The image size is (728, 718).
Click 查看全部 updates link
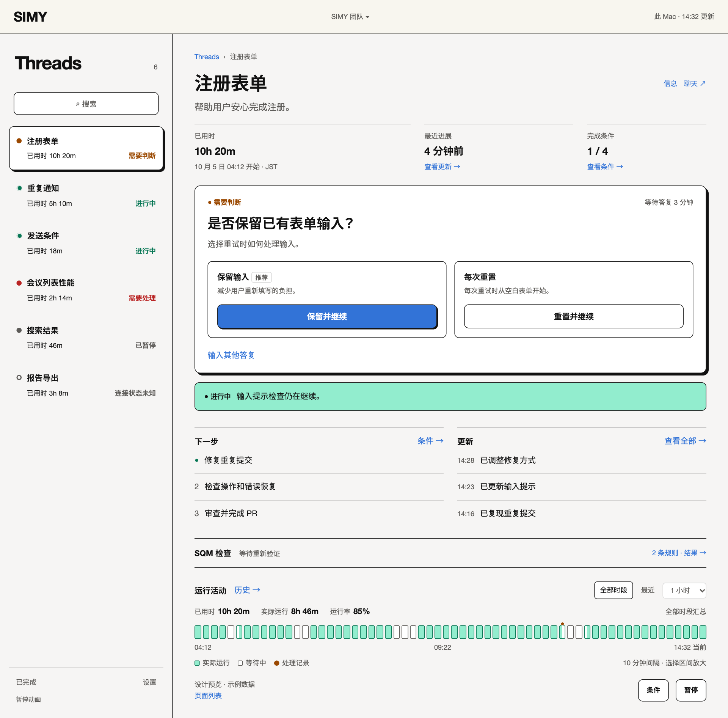tap(685, 441)
